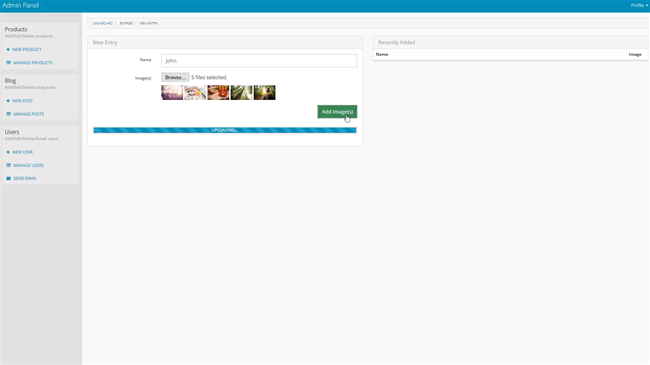Click the Add Image(s) button

[337, 112]
